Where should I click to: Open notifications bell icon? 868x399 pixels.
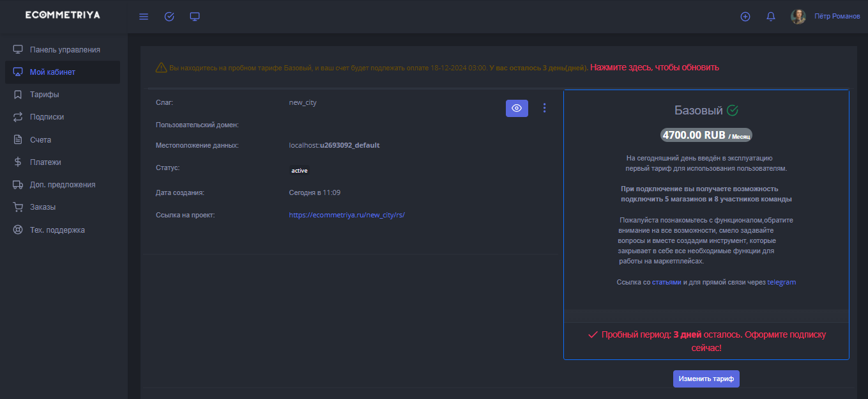pyautogui.click(x=771, y=17)
